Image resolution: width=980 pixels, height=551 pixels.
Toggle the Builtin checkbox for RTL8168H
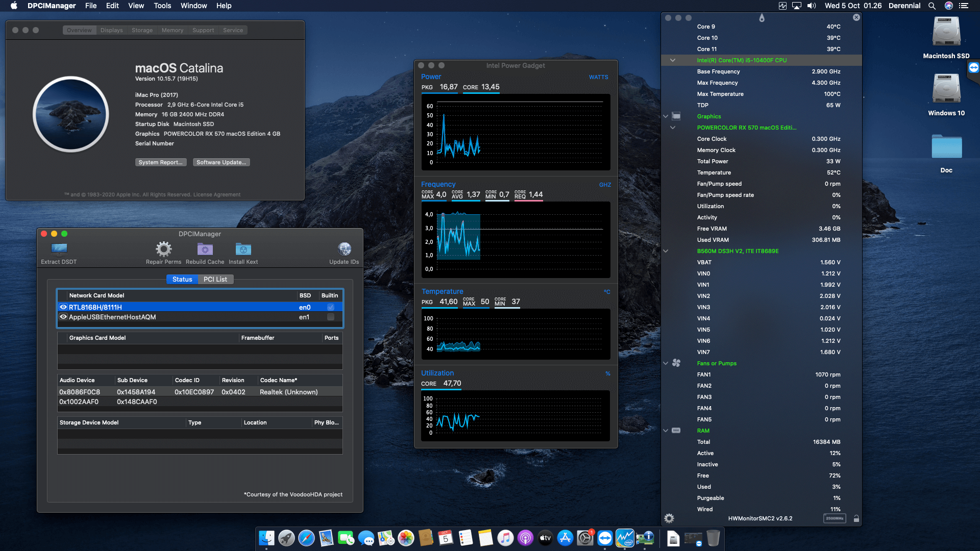pyautogui.click(x=330, y=307)
